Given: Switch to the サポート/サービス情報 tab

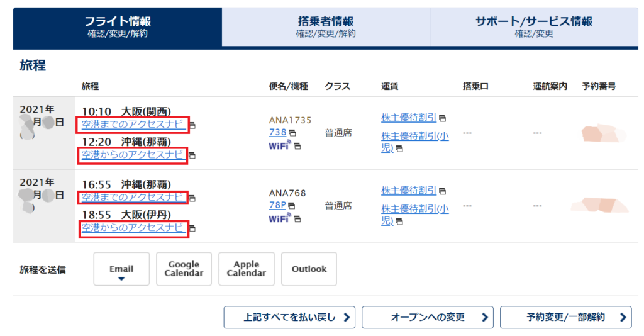Looking at the screenshot, I should point(533,27).
